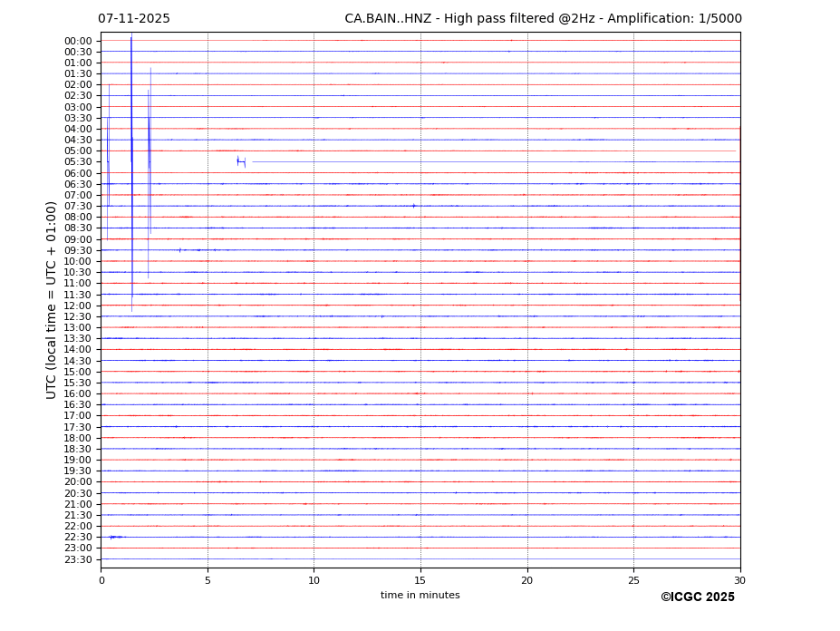Viewport: 840px width, 631px height.
Task: Select the x-axis tick label 25
Action: pyautogui.click(x=633, y=580)
